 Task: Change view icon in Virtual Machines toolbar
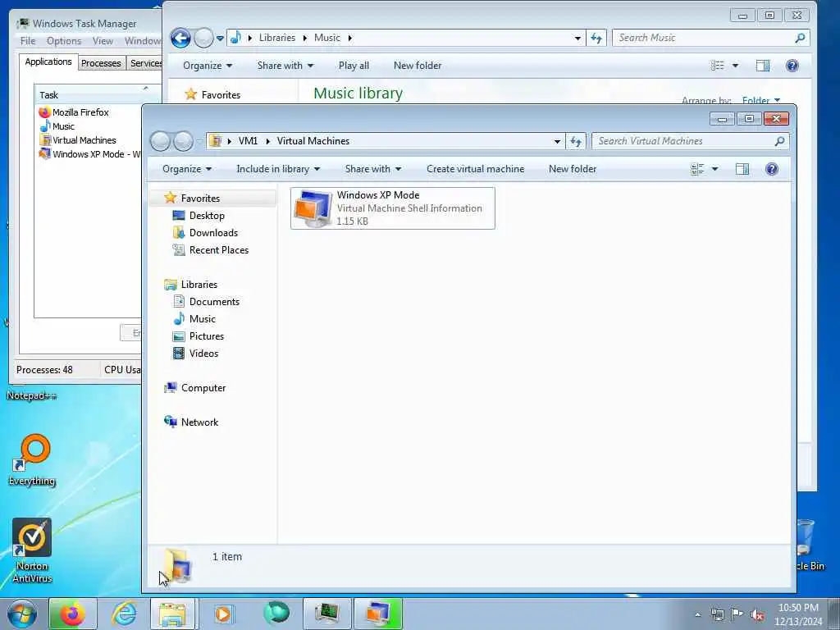point(697,169)
